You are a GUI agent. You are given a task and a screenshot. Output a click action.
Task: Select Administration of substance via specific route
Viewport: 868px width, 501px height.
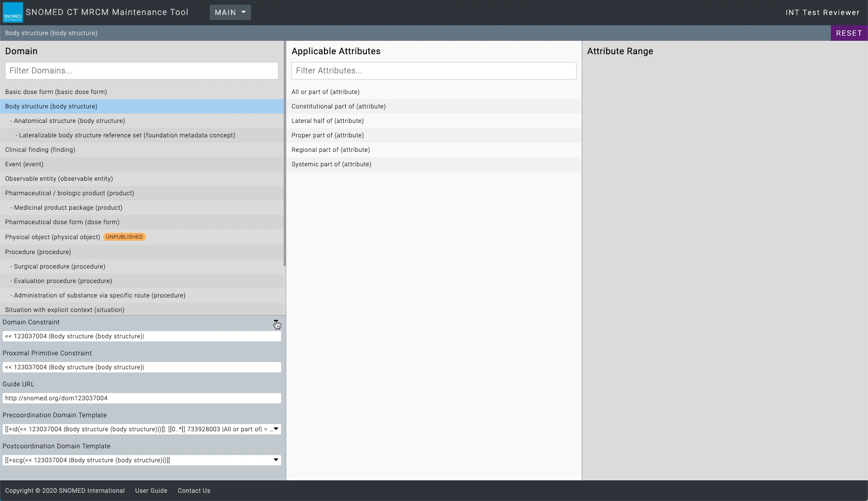[x=142, y=295]
